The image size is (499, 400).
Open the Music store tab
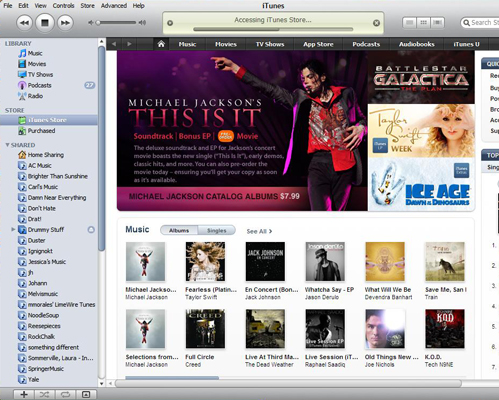(x=187, y=44)
